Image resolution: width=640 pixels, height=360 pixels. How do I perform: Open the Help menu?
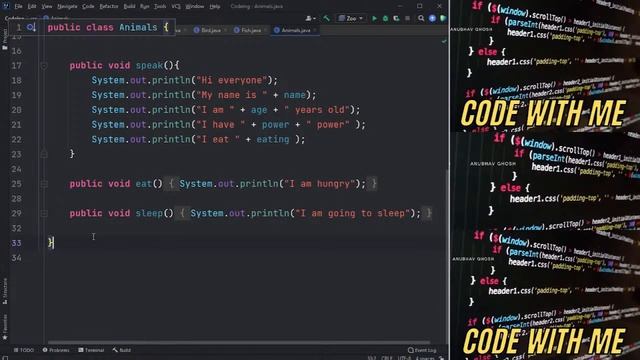tap(215, 6)
